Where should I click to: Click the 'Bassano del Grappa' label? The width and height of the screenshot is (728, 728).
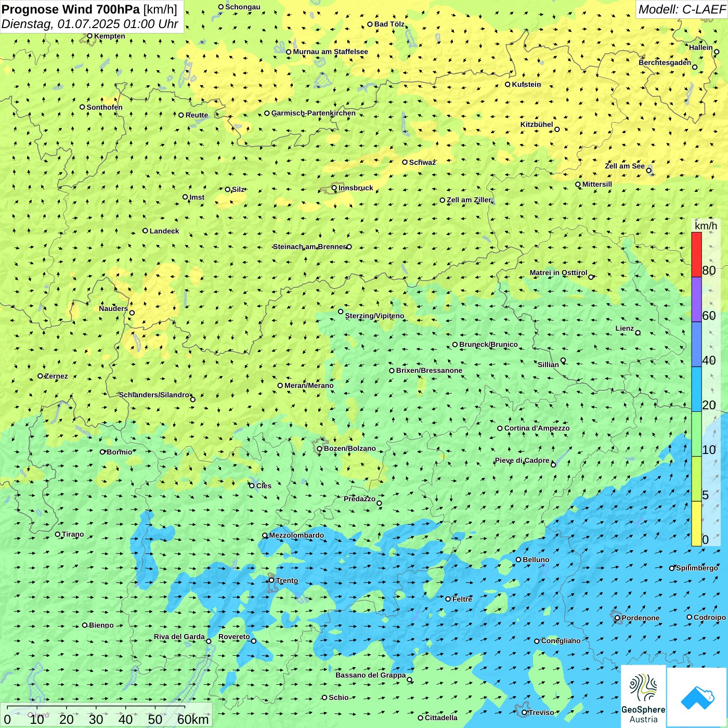(x=371, y=675)
